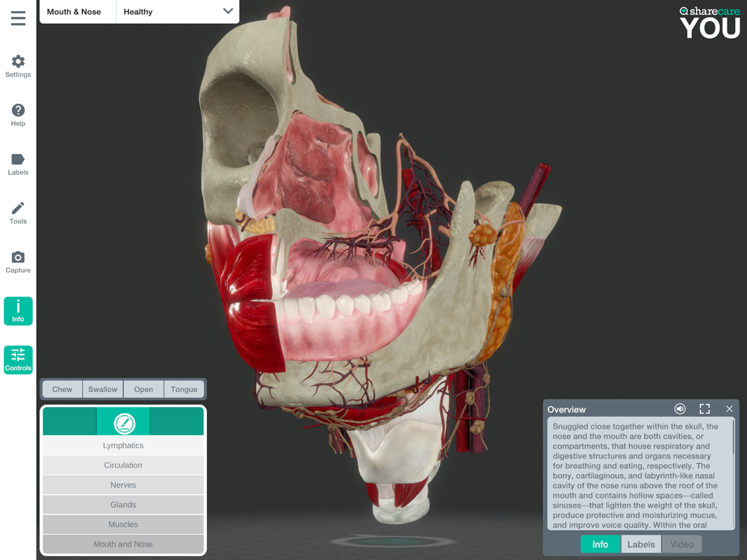Click the Sharecare YOU logo
Viewport: 747px width, 560px height.
tap(710, 22)
